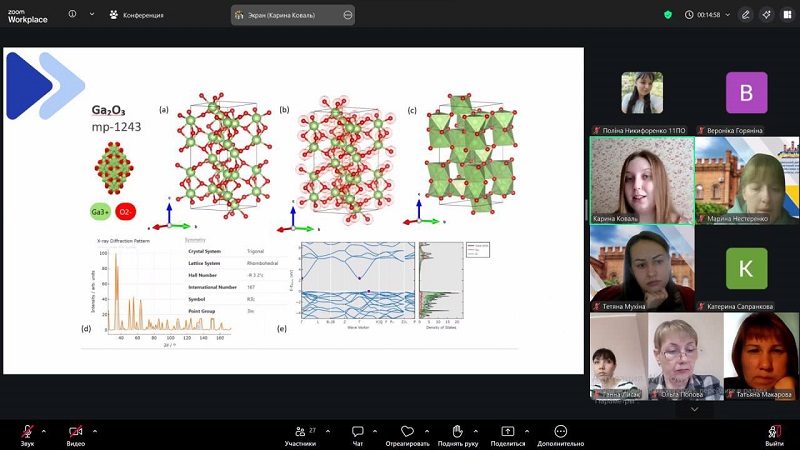The height and width of the screenshot is (450, 800).
Task: Expand audio options arrow next to Звук
Action: click(47, 429)
